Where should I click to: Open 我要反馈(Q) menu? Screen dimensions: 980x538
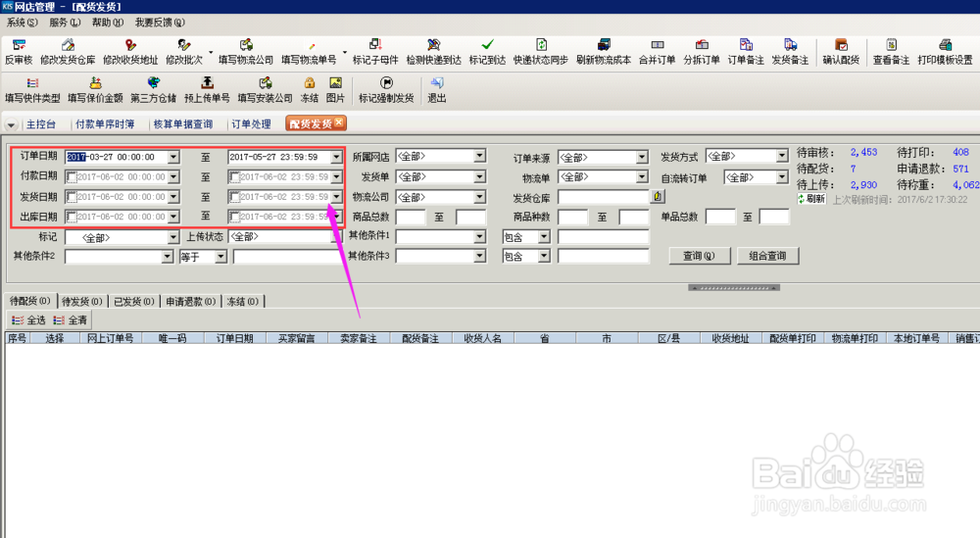click(160, 23)
